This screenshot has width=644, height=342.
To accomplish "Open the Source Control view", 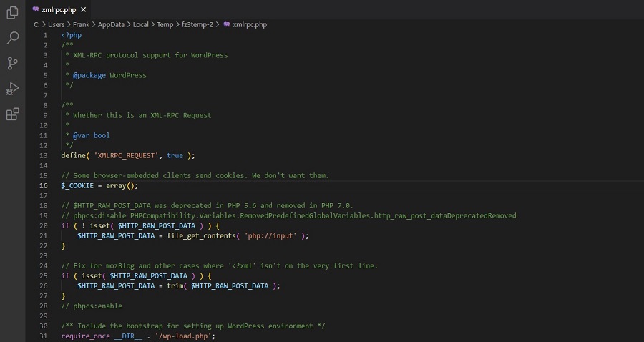I will point(12,63).
